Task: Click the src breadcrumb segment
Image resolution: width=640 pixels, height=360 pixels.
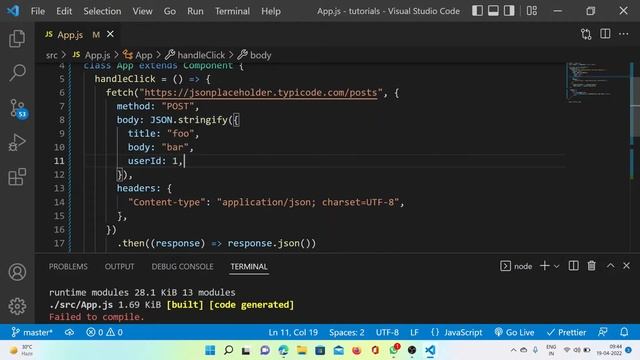Action: pyautogui.click(x=51, y=55)
